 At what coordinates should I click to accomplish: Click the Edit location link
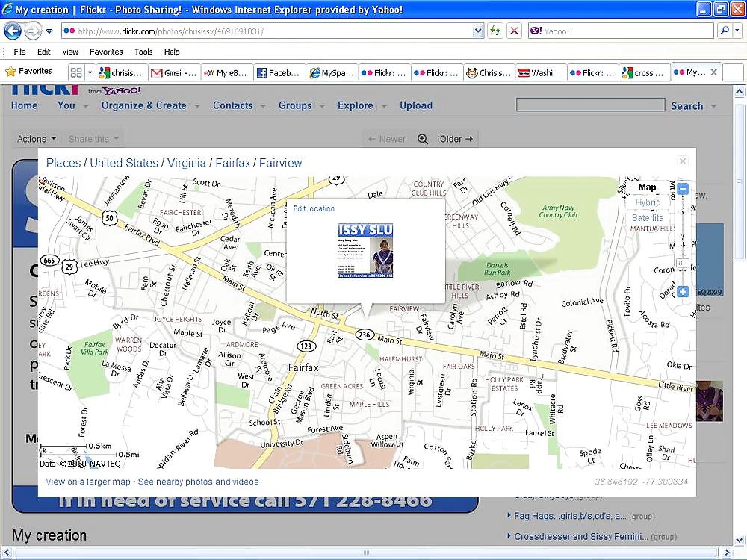[314, 208]
